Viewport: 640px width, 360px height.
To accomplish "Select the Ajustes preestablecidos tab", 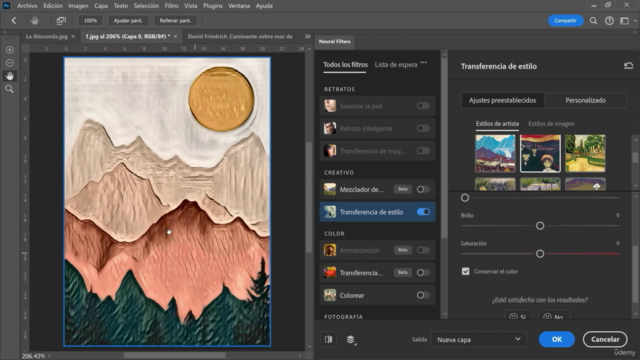I will [502, 100].
